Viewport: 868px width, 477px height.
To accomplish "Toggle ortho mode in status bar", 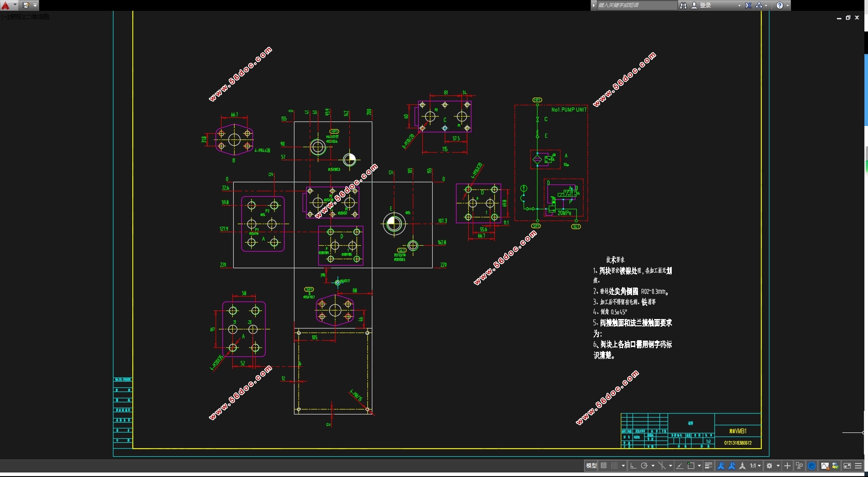I will click(633, 466).
